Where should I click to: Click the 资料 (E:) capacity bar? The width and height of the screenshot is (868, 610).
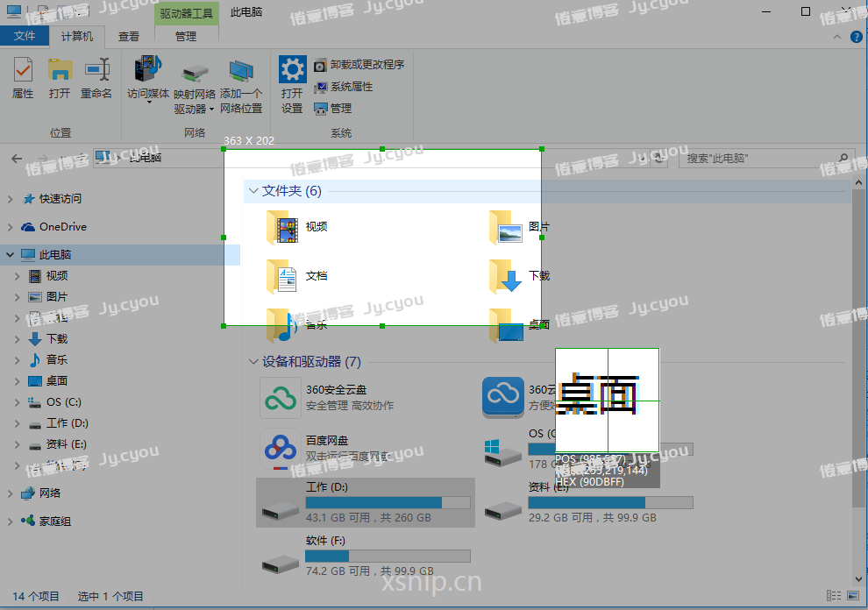click(x=610, y=502)
